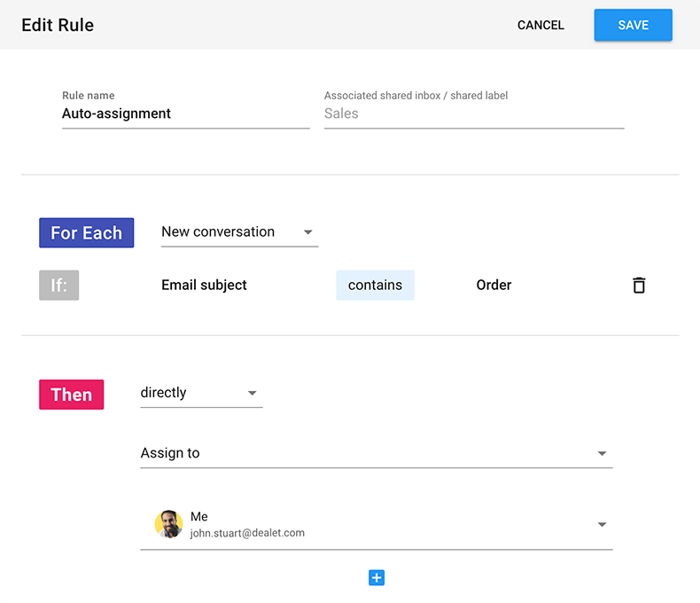This screenshot has width=700, height=603.
Task: Click John Stuart's profile avatar
Action: point(168,524)
